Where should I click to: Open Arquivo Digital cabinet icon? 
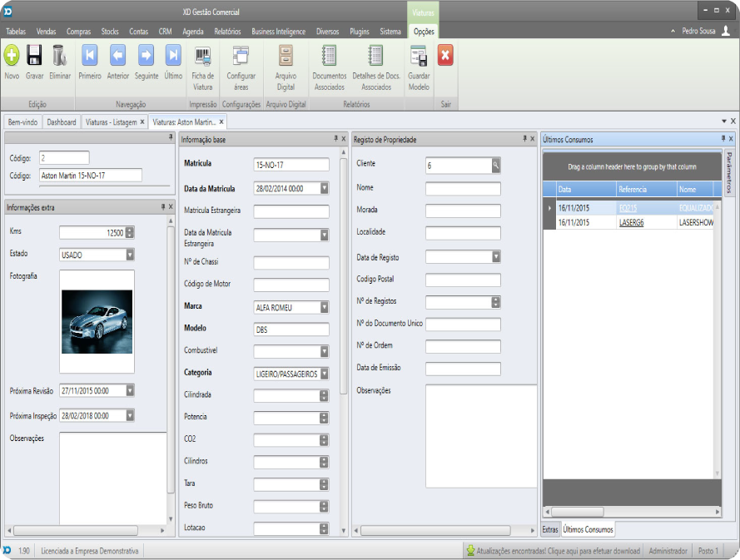click(286, 56)
